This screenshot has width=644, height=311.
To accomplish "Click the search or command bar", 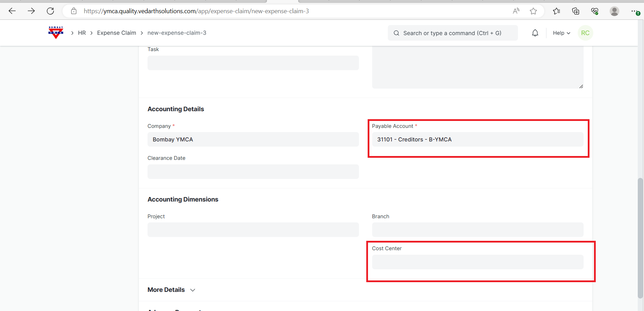I will pos(452,33).
